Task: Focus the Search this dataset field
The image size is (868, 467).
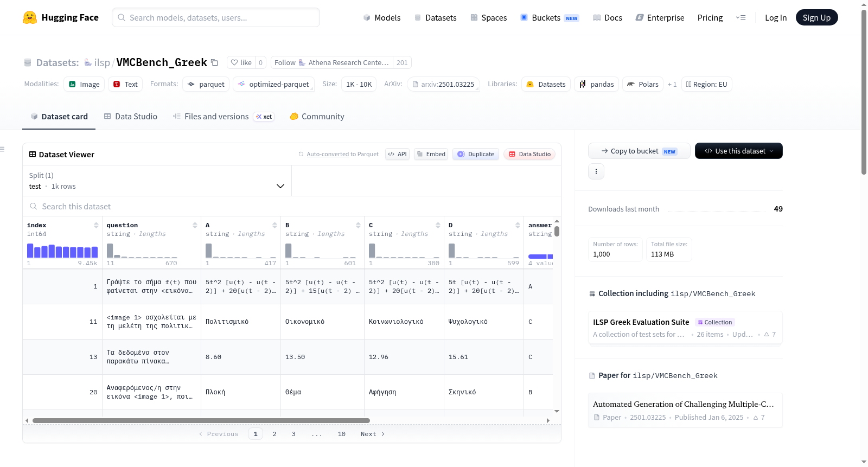Action: pos(292,206)
